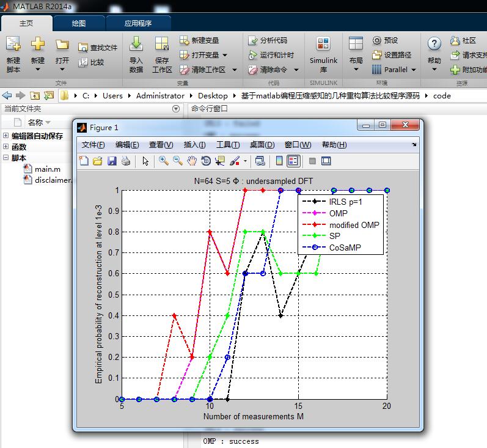Collapse the 脚本 tree node
487x448 pixels.
5,157
